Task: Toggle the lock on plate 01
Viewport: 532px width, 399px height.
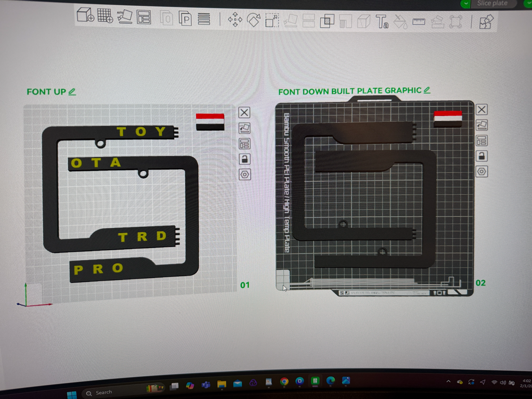Action: (244, 159)
